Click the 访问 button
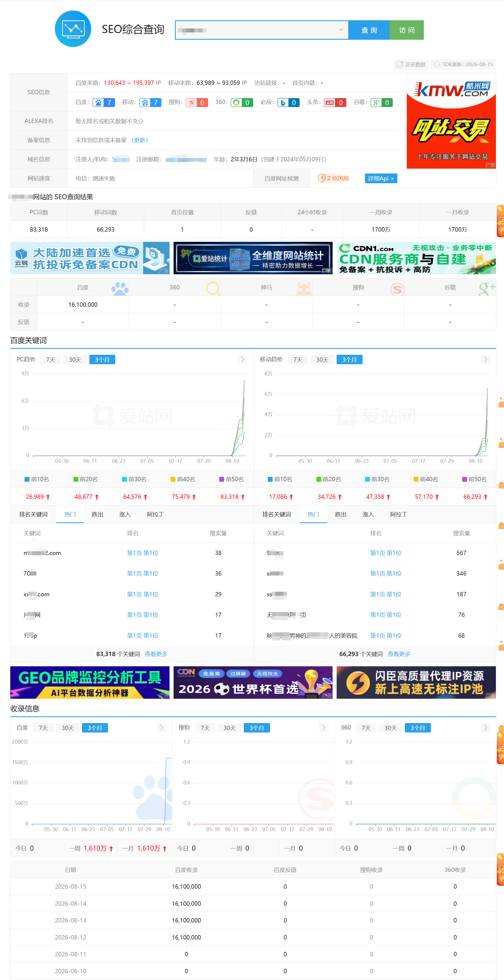Viewport: 504px width, 980px height. [x=407, y=30]
